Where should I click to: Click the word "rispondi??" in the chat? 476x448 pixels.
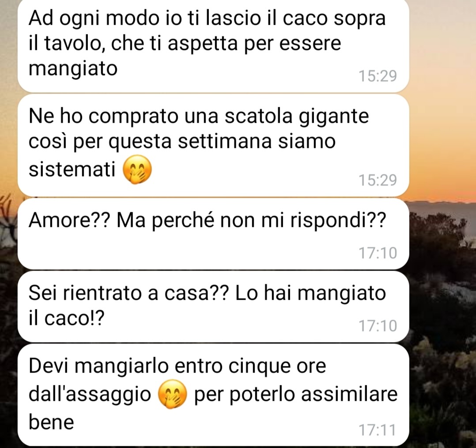coord(338,221)
